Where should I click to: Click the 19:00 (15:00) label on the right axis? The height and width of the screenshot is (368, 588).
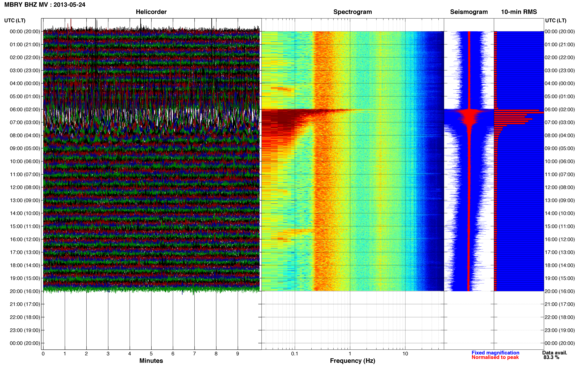(x=560, y=278)
